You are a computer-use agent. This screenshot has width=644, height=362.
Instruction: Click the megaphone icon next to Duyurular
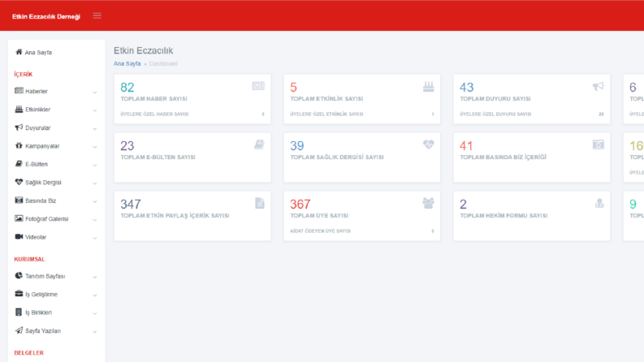[19, 127]
